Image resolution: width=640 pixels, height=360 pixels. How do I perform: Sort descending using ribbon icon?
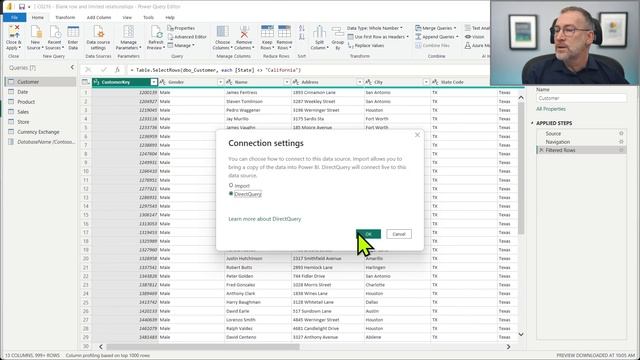(x=302, y=37)
